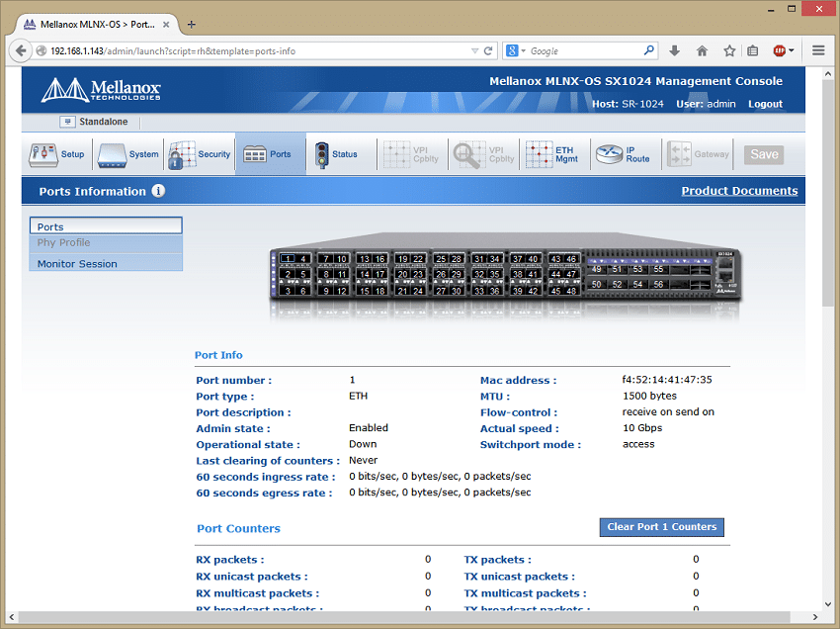Screen dimensions: 840x629
Task: Click the 'Operational state :' label
Action: point(248,444)
